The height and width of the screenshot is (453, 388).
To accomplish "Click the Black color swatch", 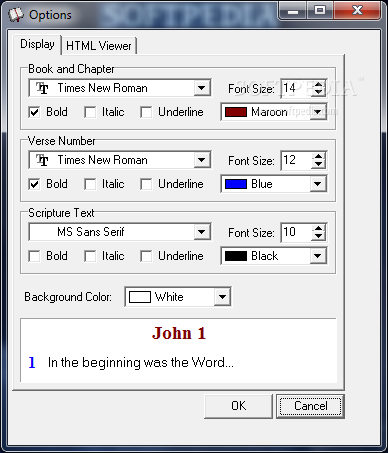I will point(236,256).
